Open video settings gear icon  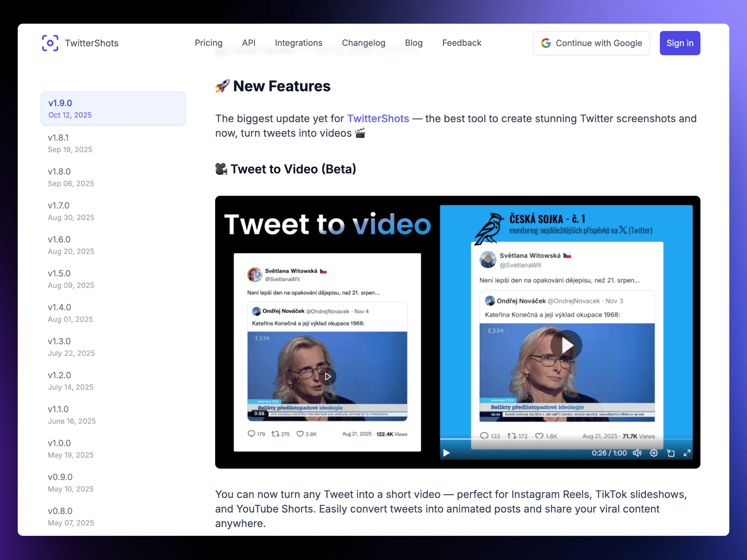tap(654, 453)
